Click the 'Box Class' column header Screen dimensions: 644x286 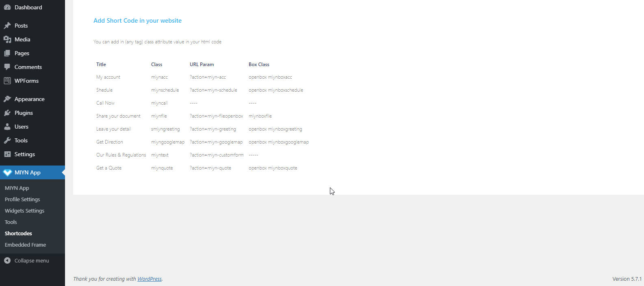(x=259, y=65)
